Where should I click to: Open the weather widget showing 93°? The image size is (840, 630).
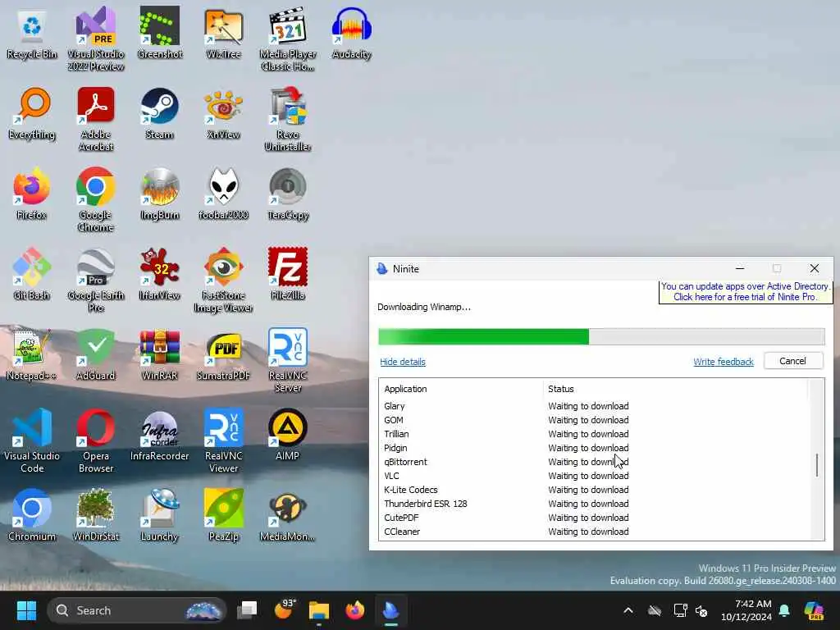[284, 609]
